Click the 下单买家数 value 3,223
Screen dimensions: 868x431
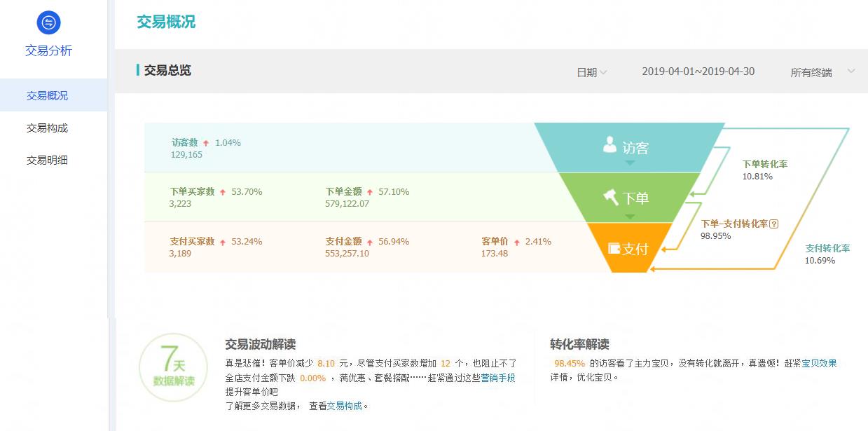coord(180,204)
